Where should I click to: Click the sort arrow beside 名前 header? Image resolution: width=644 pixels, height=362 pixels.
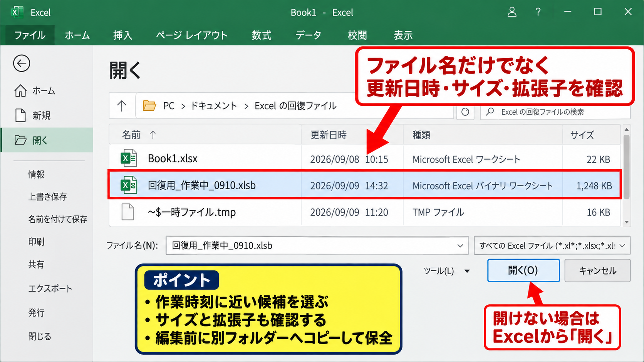[153, 135]
